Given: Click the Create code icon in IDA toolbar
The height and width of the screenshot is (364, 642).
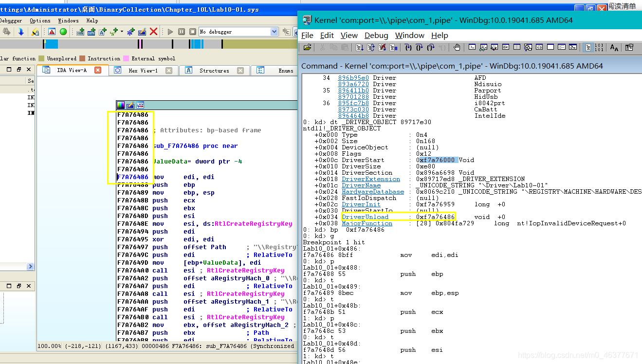Looking at the screenshot, I should [x=80, y=32].
